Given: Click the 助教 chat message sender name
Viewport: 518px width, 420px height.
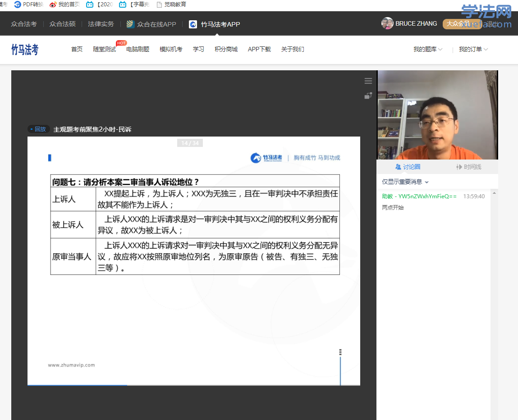Looking at the screenshot, I should pos(419,196).
